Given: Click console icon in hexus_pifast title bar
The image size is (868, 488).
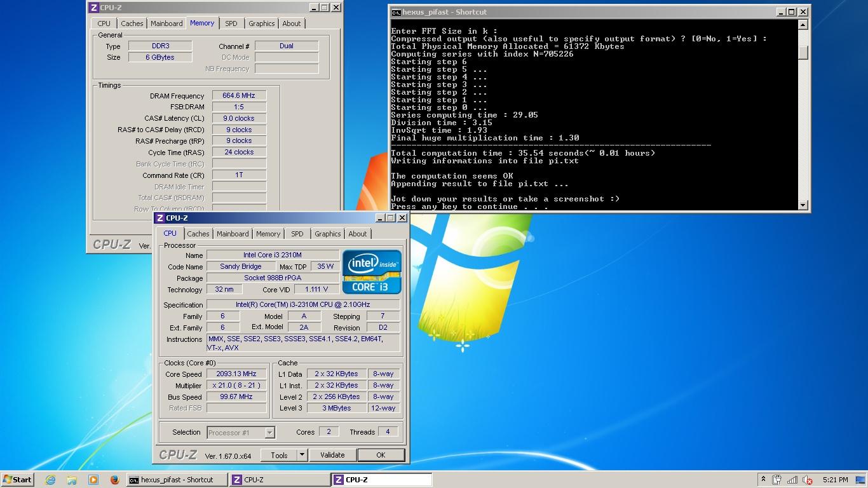Looking at the screenshot, I should tap(396, 12).
